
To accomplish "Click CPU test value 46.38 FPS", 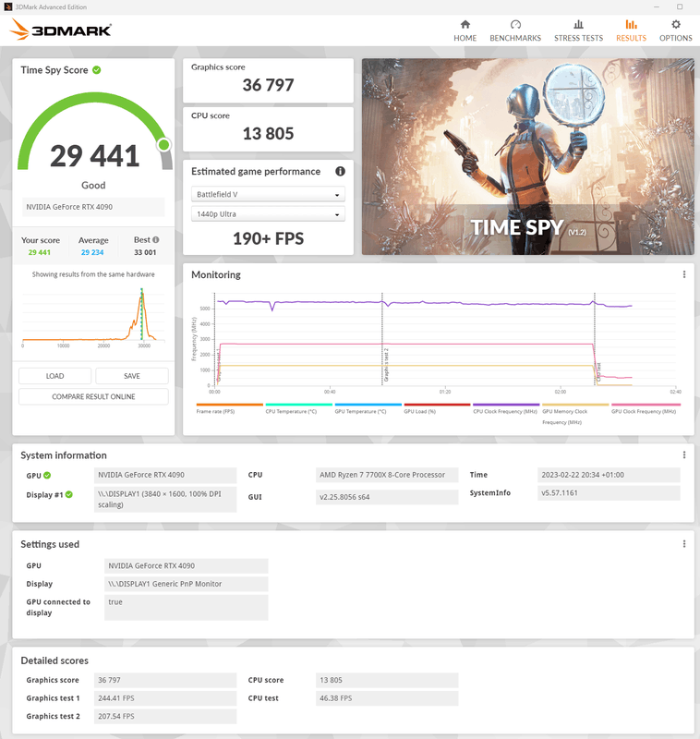I will point(387,698).
